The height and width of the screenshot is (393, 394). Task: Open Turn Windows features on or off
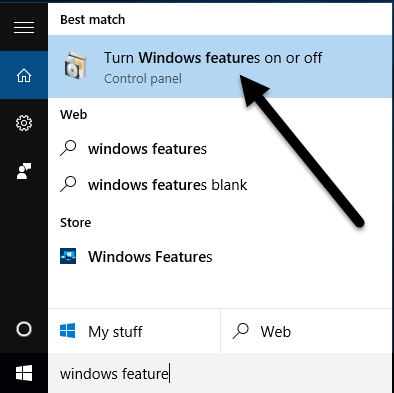220,66
